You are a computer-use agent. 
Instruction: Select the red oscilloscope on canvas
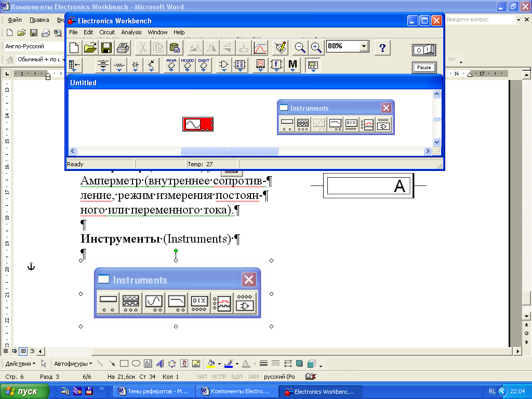pyautogui.click(x=198, y=124)
